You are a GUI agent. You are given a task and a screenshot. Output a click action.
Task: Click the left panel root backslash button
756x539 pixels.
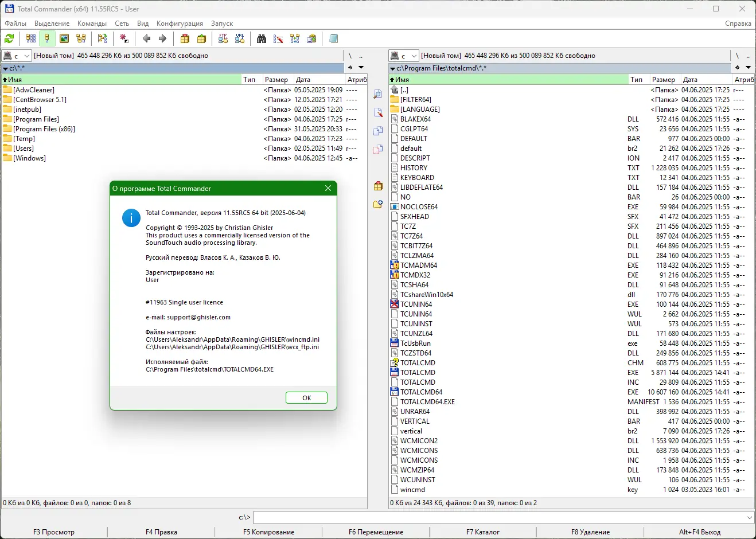[x=350, y=56]
